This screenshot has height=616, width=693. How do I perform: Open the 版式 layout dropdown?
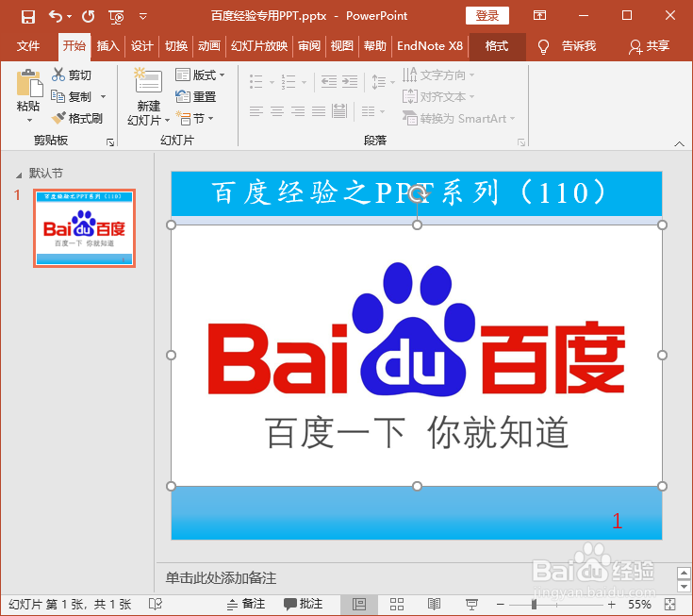click(200, 75)
